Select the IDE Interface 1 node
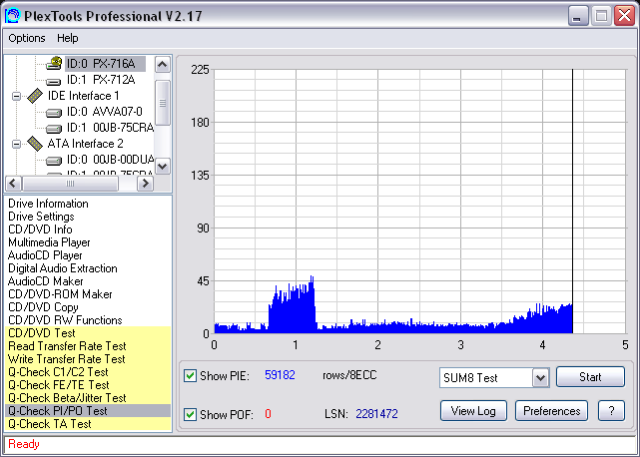This screenshot has height=457, width=640. click(x=83, y=96)
